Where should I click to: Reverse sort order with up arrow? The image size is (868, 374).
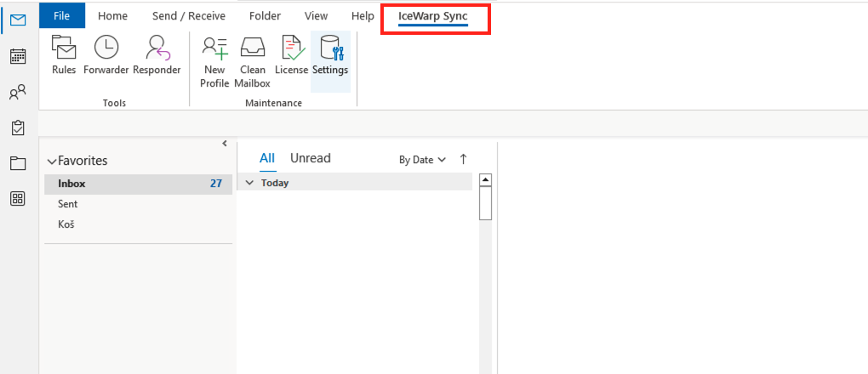(x=463, y=159)
